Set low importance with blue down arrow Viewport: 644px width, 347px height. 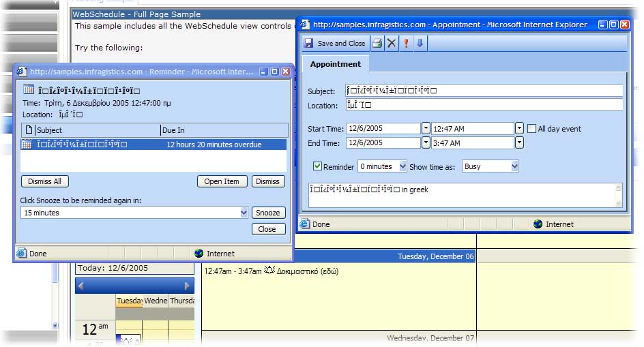[x=420, y=43]
